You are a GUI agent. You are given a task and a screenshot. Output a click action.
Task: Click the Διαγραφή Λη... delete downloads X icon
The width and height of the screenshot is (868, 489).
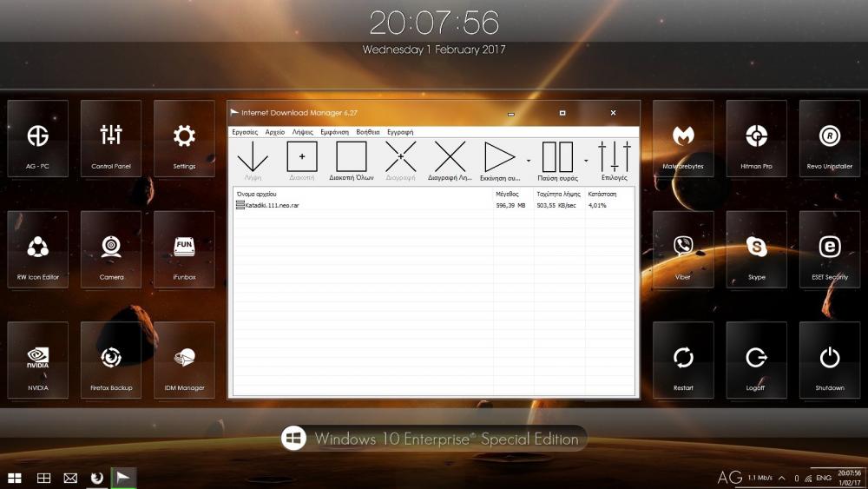(x=450, y=159)
